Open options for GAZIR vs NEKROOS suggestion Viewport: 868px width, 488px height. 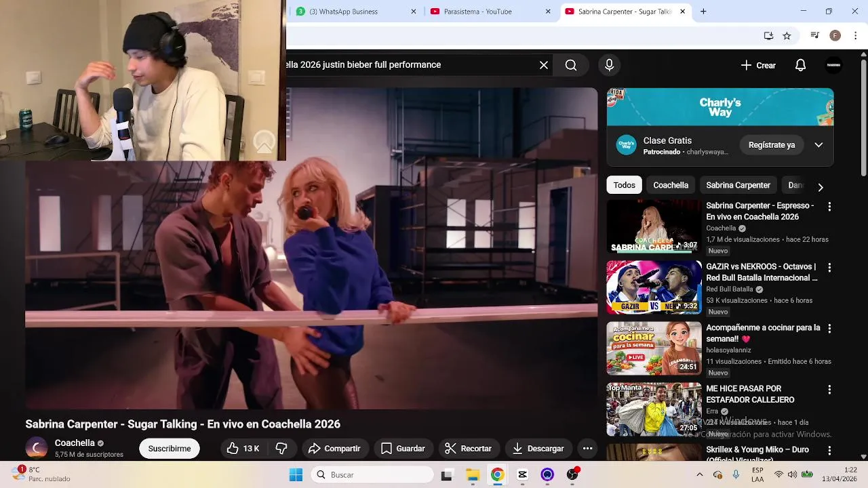click(x=829, y=268)
